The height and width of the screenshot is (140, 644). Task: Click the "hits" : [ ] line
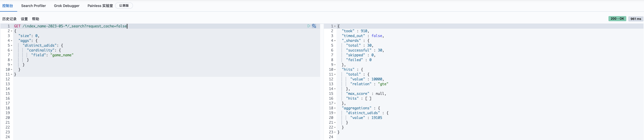click(359, 98)
